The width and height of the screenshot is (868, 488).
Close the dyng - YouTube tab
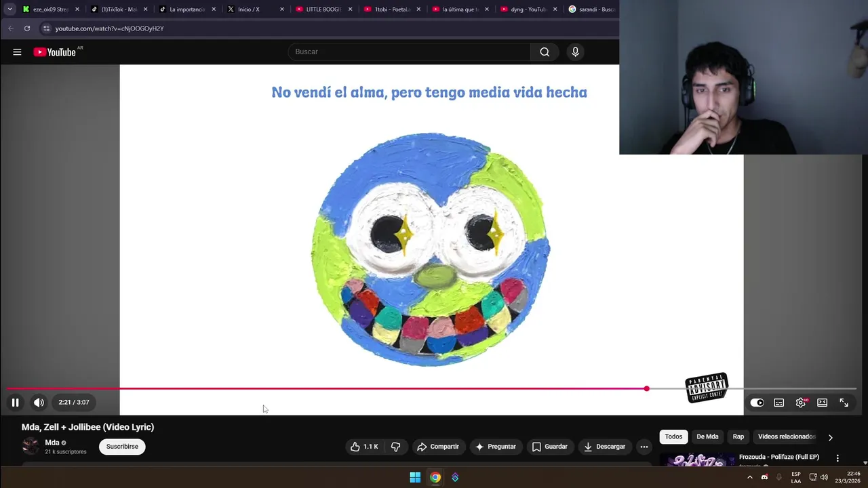click(x=555, y=9)
